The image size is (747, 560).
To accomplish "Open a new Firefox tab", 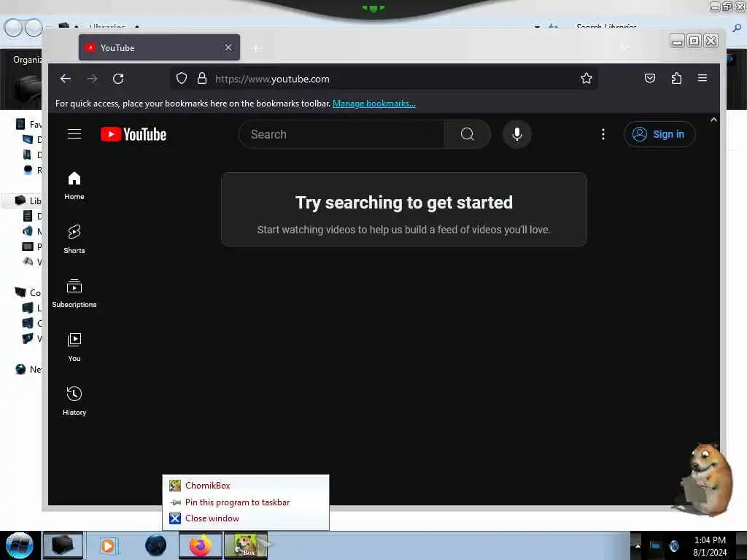I will tap(256, 48).
